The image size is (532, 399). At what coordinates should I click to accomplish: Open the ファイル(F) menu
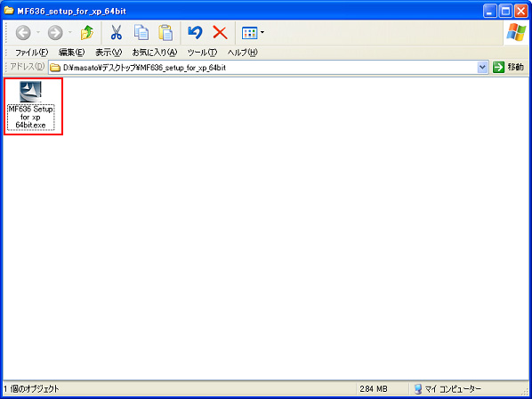point(31,53)
